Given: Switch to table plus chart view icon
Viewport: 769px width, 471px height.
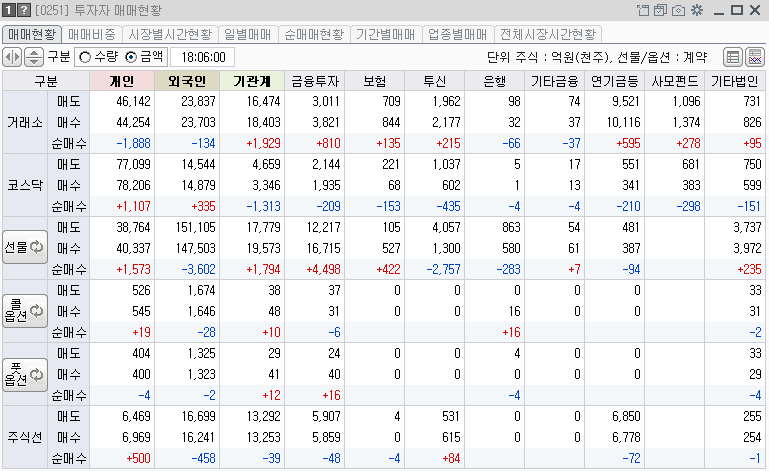Looking at the screenshot, I should pyautogui.click(x=755, y=57).
